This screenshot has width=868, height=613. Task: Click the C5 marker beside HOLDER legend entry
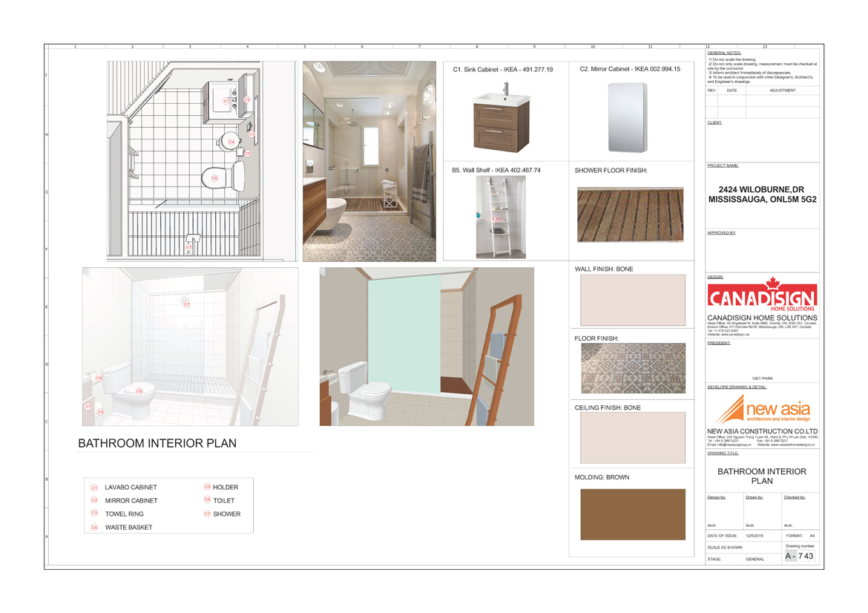pos(208,488)
